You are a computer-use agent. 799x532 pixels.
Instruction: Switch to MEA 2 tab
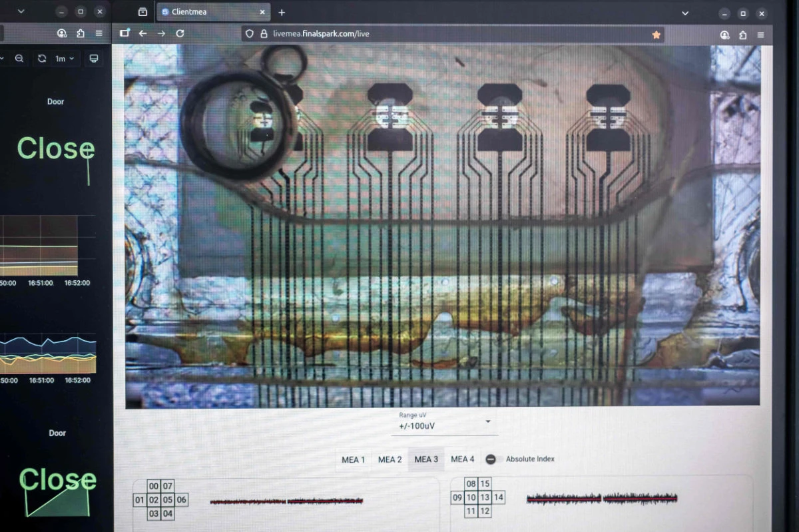pos(390,459)
